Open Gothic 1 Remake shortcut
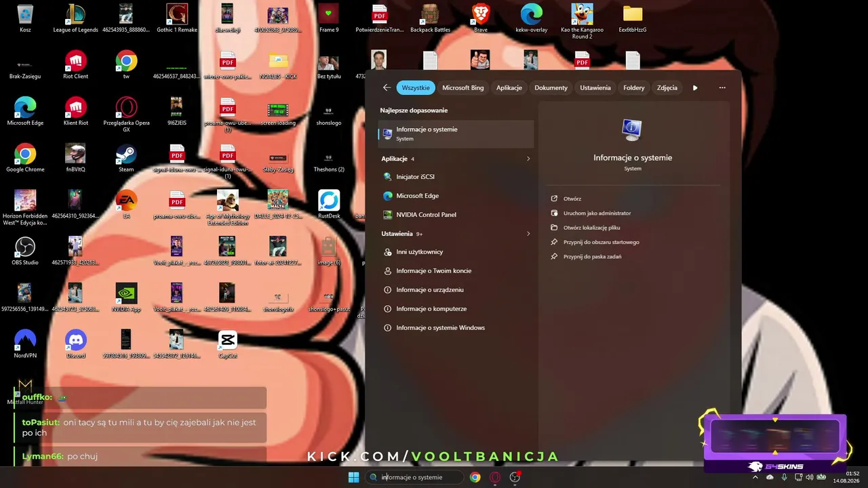 click(177, 18)
